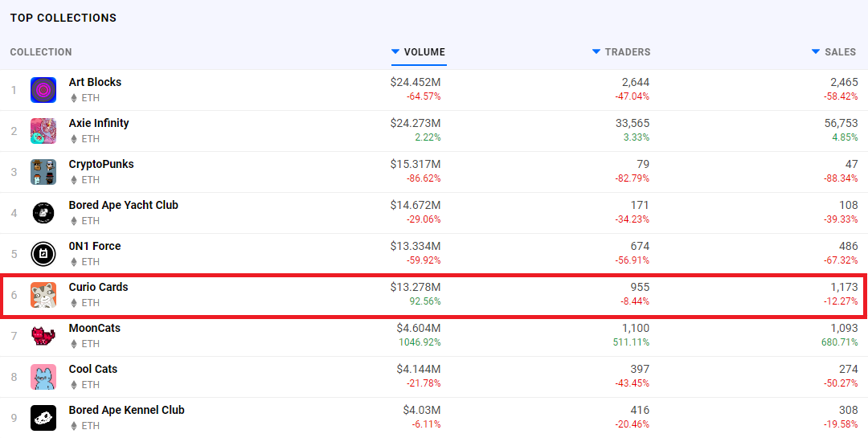868x438 pixels.
Task: Click the 0N1 Force collection logo
Action: pyautogui.click(x=43, y=254)
